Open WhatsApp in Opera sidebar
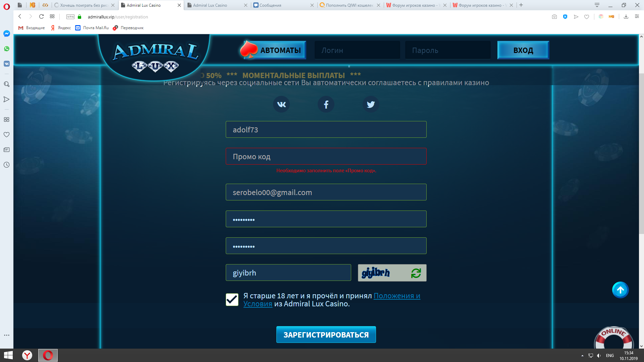The height and width of the screenshot is (362, 644). coord(7,49)
